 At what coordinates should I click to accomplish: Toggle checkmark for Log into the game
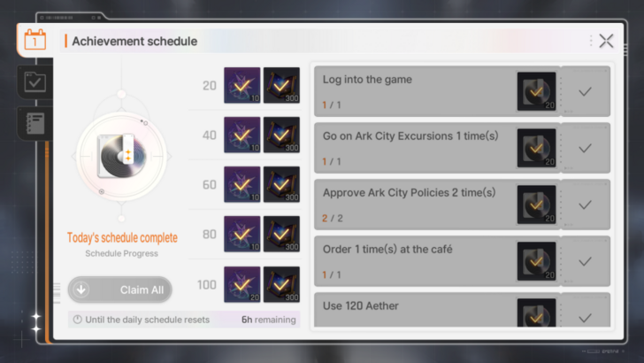click(x=585, y=91)
